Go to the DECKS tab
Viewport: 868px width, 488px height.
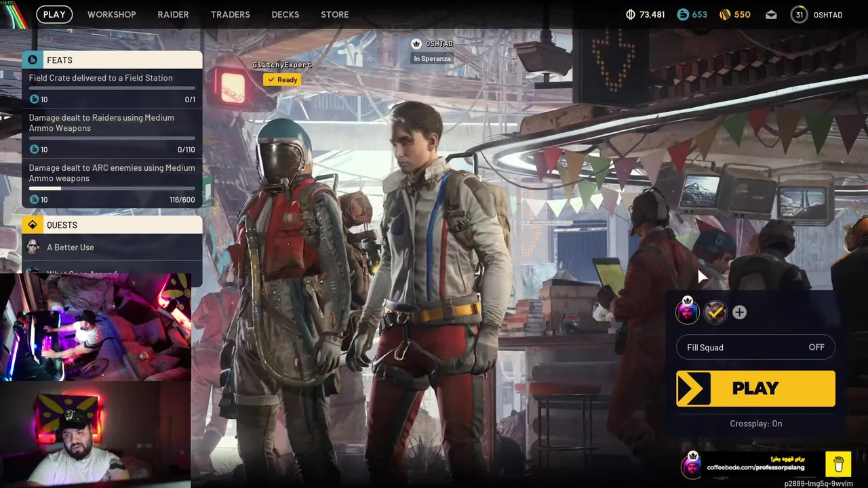point(285,14)
